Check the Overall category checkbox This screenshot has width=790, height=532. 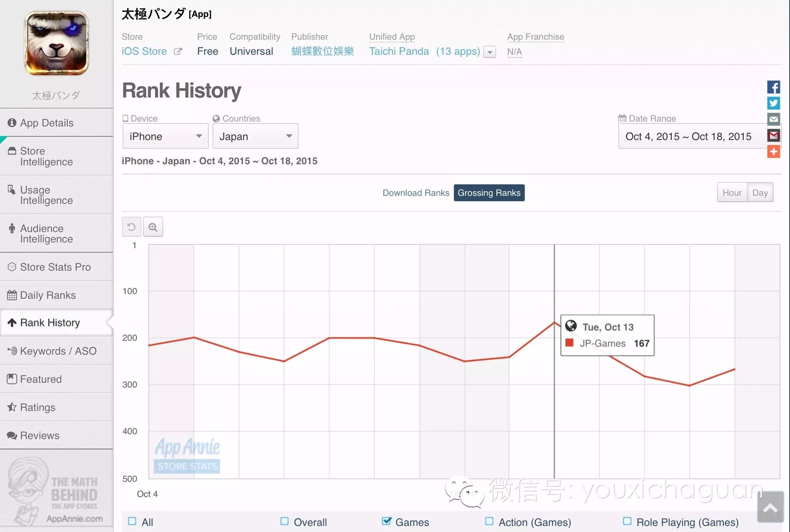point(285,522)
